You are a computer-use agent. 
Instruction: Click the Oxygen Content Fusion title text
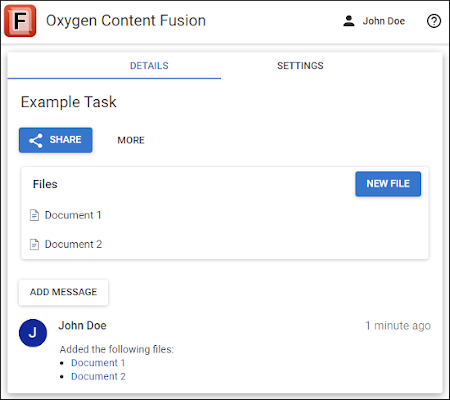126,21
